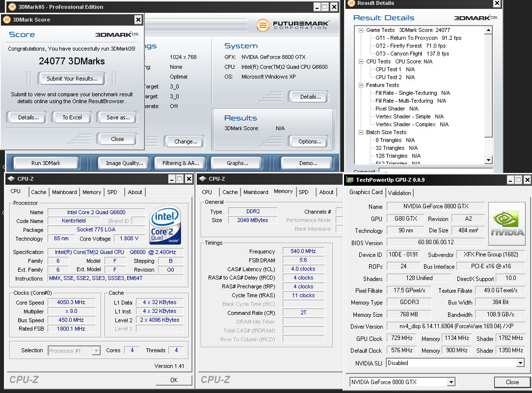Viewport: 532px width, 393px height.
Task: Open Graphs button
Action: [x=237, y=163]
